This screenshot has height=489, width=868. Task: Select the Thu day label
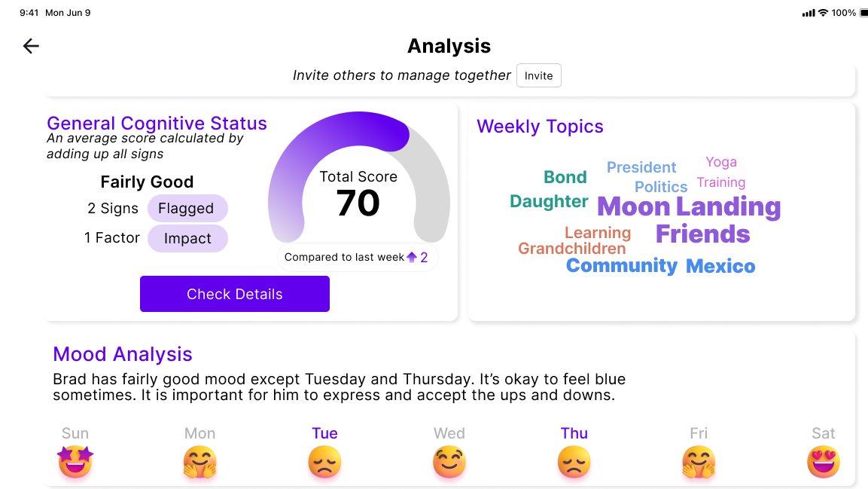(574, 433)
